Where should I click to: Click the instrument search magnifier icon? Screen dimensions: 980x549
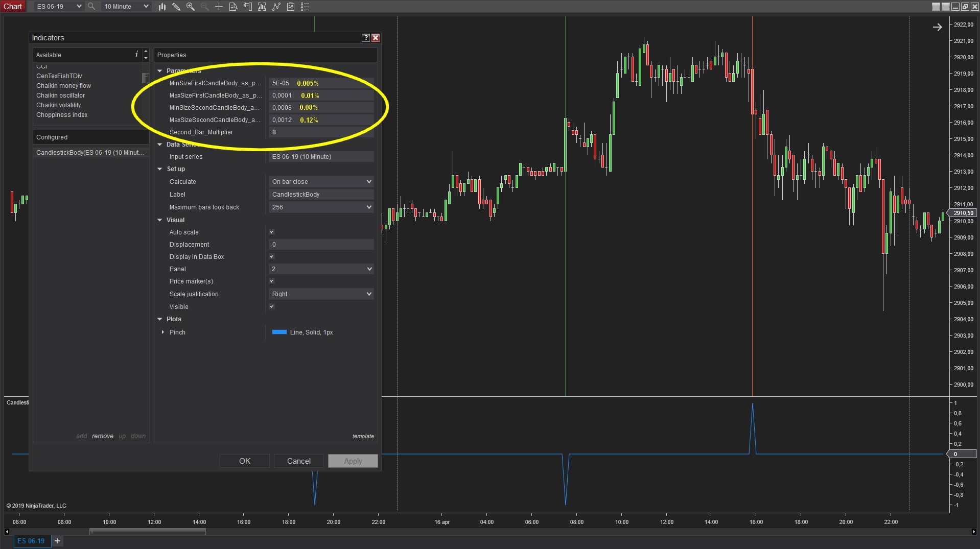click(x=91, y=7)
